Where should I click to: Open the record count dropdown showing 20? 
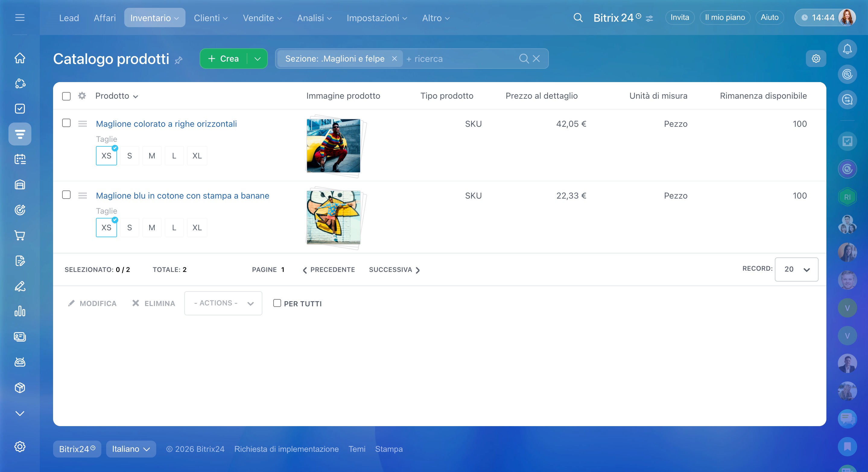pos(796,269)
